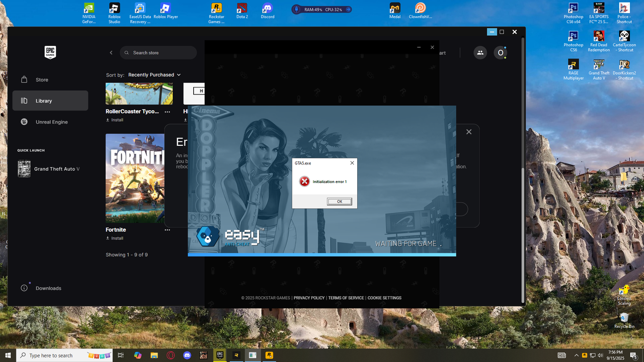The height and width of the screenshot is (362, 644).
Task: Open Lossless Scaling desktop shortcut
Action: (x=624, y=295)
